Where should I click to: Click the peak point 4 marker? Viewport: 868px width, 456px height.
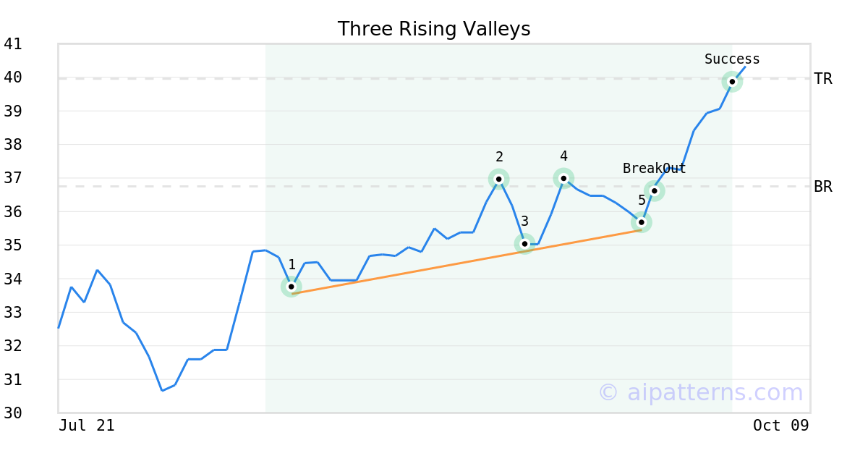[x=563, y=178]
